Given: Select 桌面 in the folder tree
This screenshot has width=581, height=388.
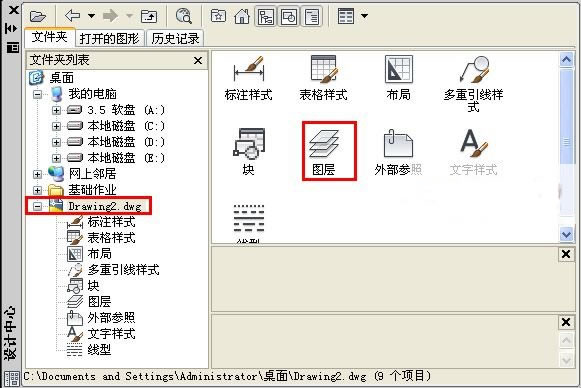Looking at the screenshot, I should pyautogui.click(x=62, y=78).
